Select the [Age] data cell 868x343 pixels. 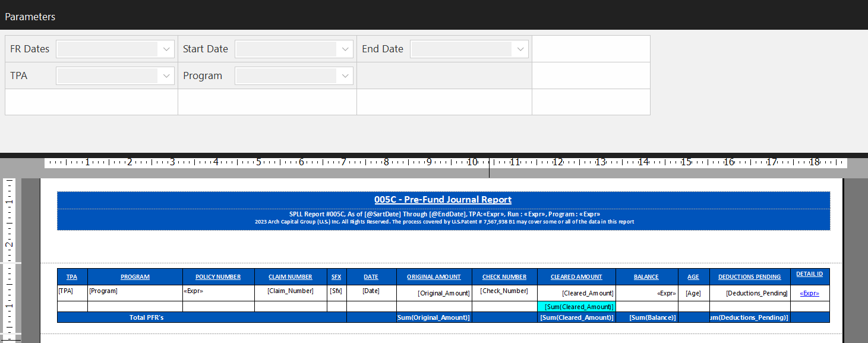pos(694,293)
